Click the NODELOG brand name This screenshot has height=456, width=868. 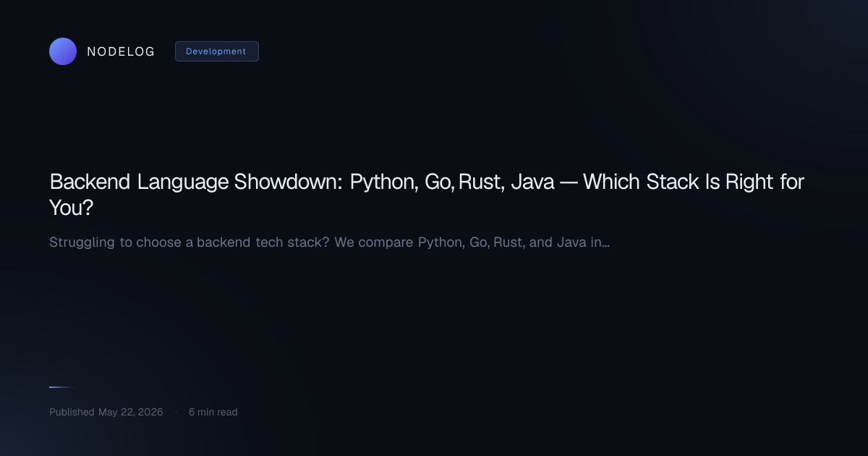pyautogui.click(x=121, y=51)
